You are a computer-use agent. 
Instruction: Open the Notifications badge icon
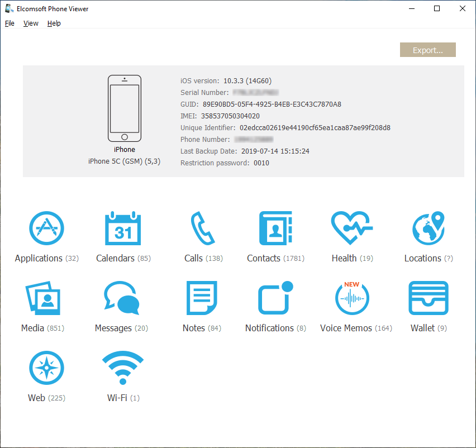point(275,298)
